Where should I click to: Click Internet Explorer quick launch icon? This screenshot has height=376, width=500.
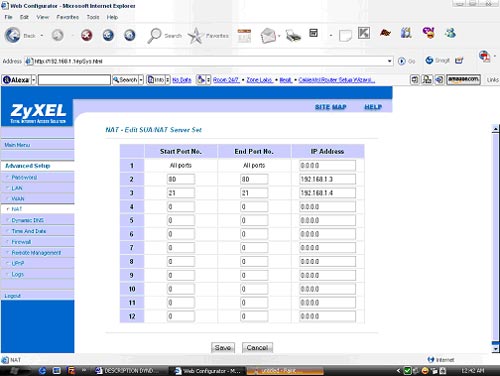pyautogui.click(x=42, y=371)
